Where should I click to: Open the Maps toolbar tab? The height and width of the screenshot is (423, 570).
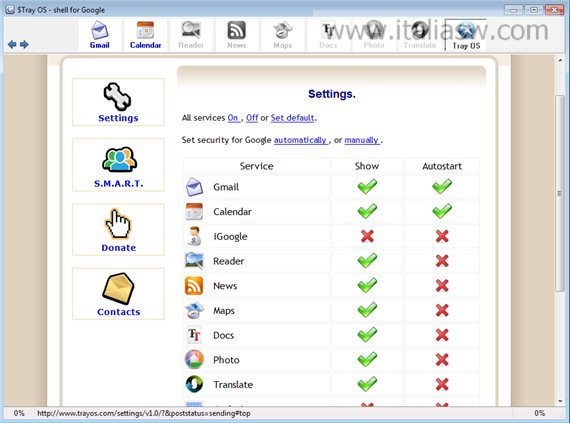click(282, 35)
